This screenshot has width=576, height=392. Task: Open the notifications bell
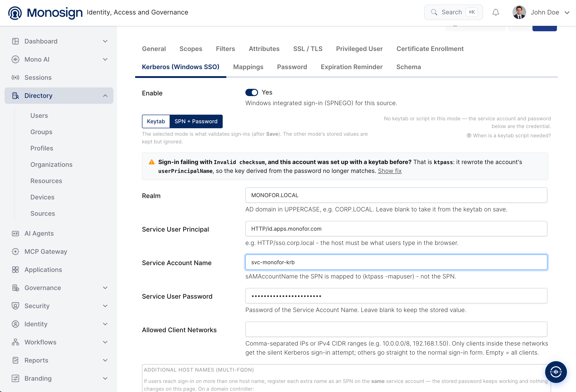pyautogui.click(x=495, y=12)
